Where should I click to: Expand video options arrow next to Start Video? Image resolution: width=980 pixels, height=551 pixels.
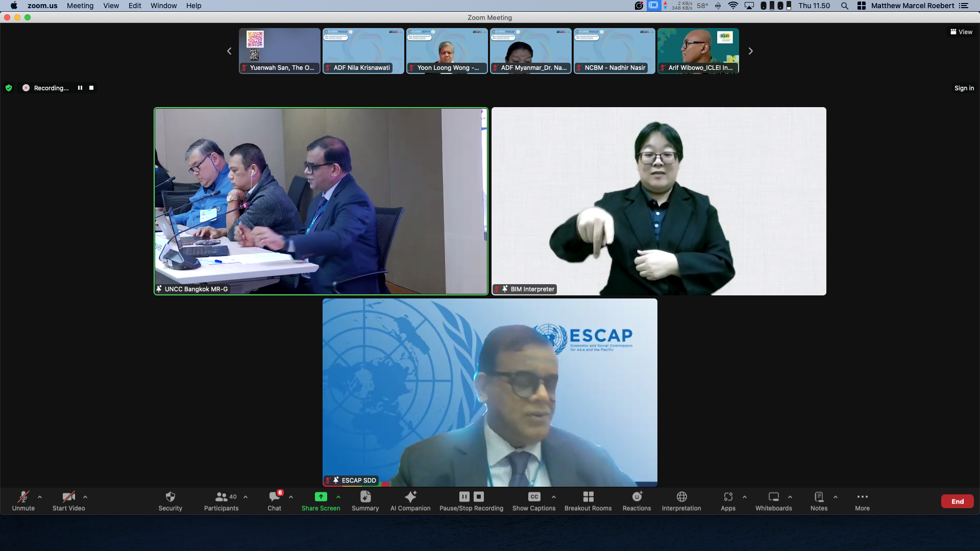point(85,496)
